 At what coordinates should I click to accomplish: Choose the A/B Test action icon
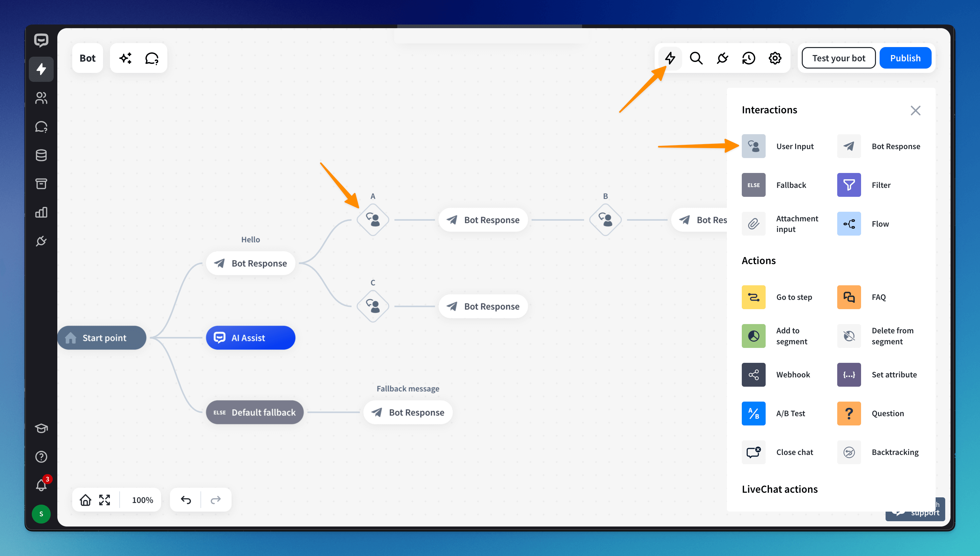click(x=753, y=413)
